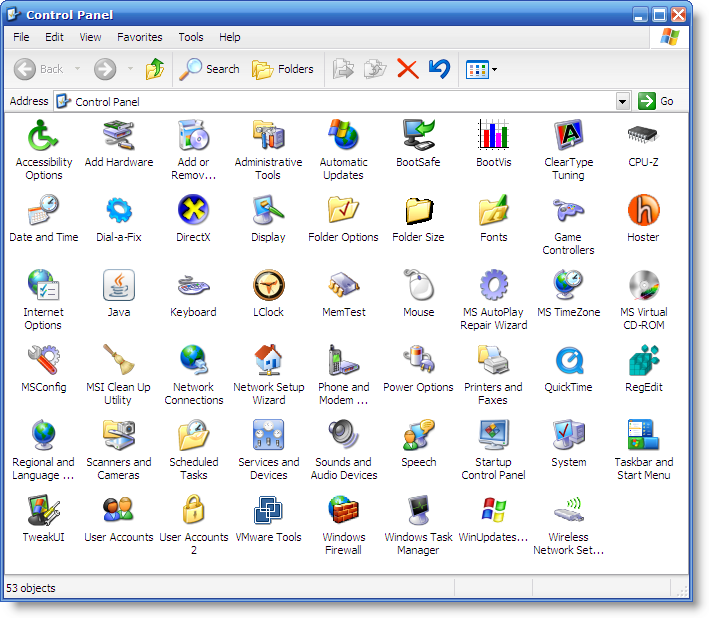Open the MSConfig wrench icon

point(43,360)
